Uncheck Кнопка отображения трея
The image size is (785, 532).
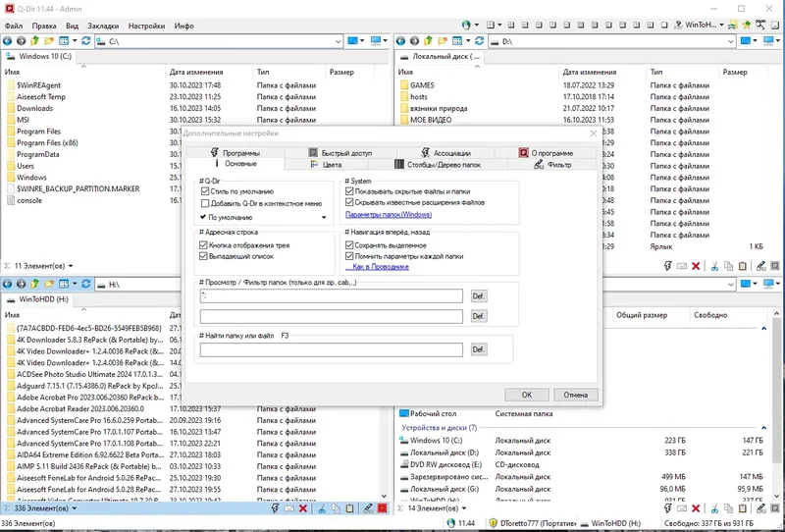tap(203, 245)
